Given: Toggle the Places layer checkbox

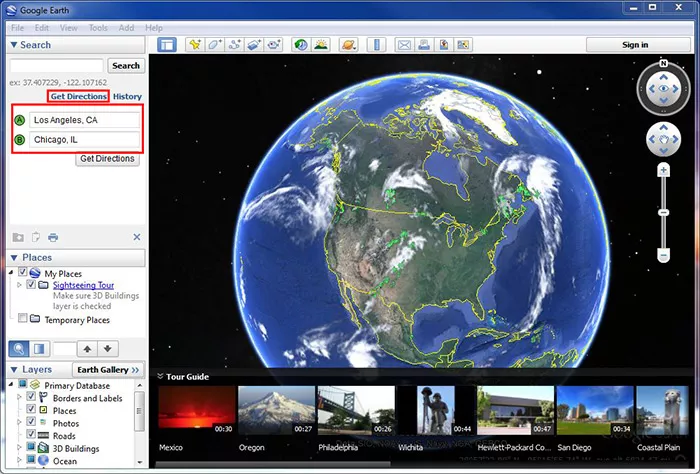Looking at the screenshot, I should click(x=31, y=409).
